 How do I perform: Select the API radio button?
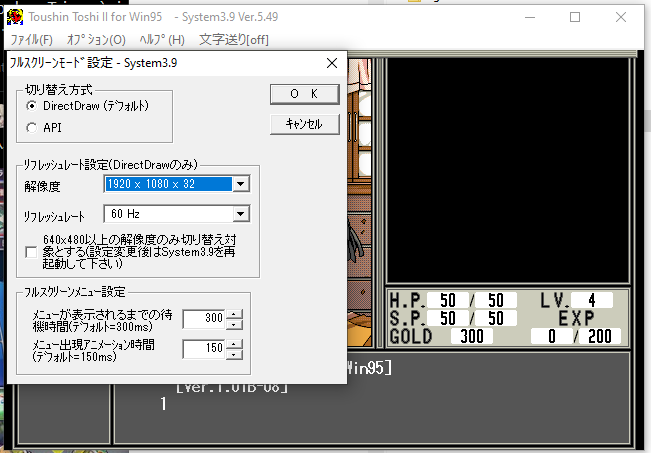(31, 127)
